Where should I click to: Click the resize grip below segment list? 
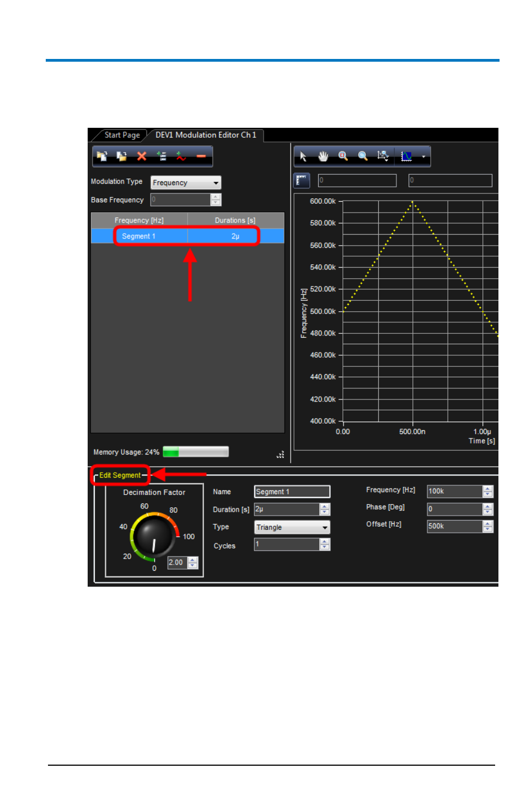click(x=281, y=454)
